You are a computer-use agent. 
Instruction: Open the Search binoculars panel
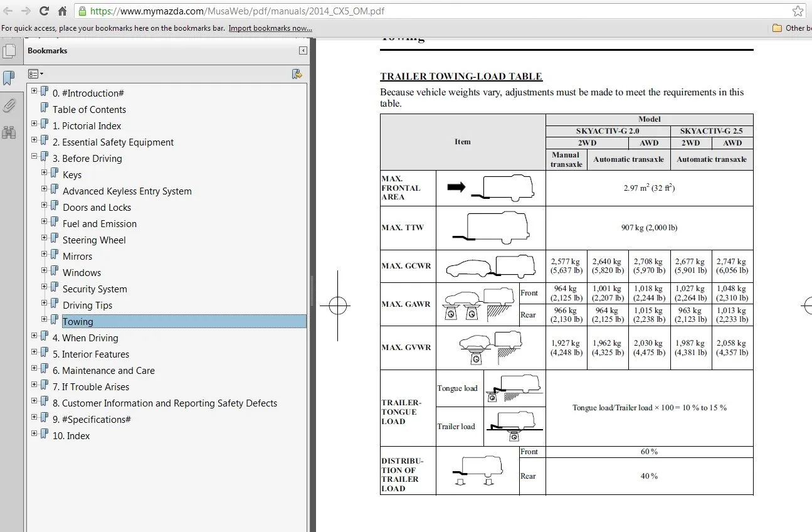[9, 132]
